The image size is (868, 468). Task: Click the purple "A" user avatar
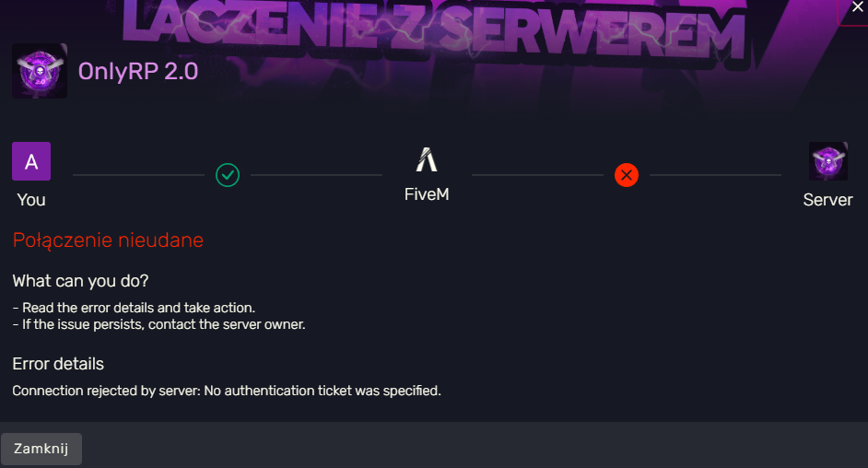click(x=31, y=161)
